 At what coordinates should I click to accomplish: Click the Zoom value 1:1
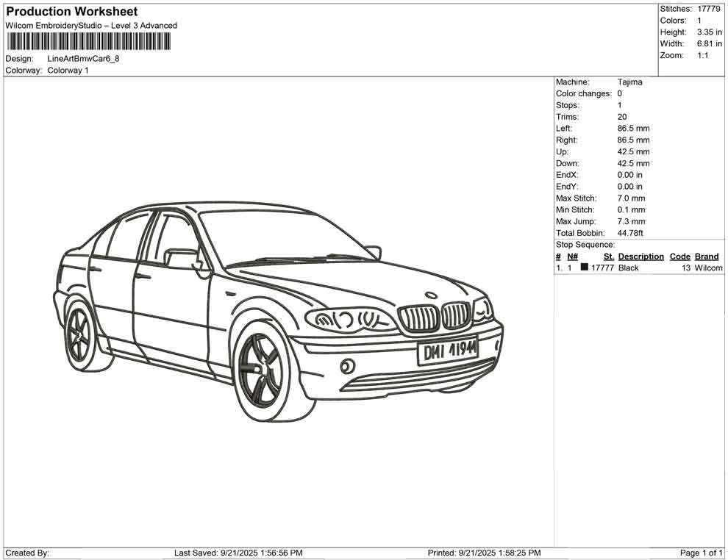(702, 55)
